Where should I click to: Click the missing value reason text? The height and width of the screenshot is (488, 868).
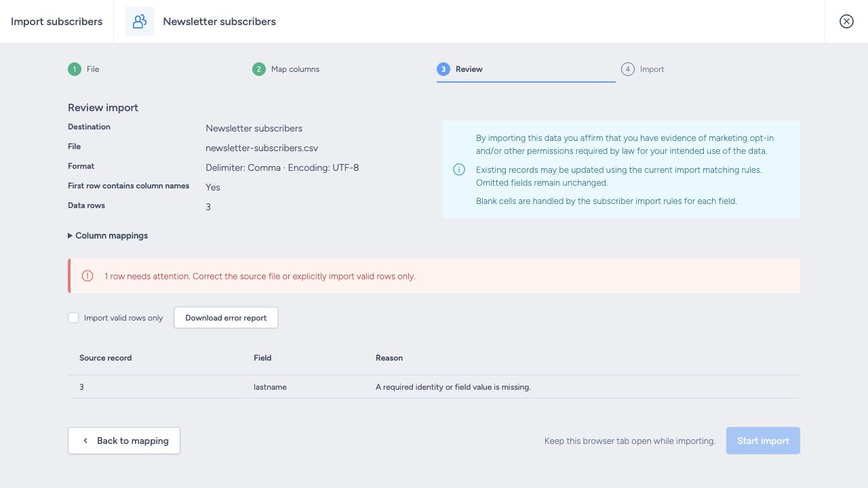point(453,387)
